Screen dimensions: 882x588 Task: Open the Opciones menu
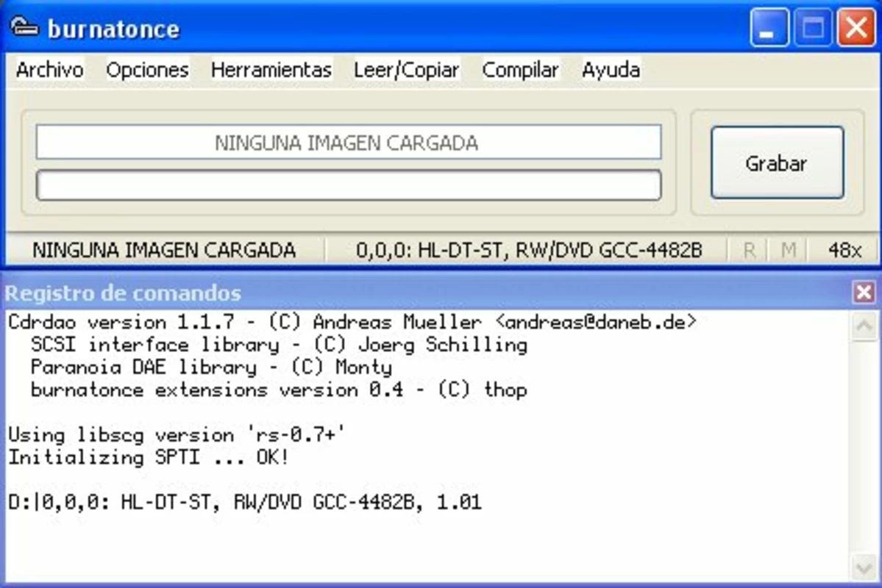pos(147,71)
